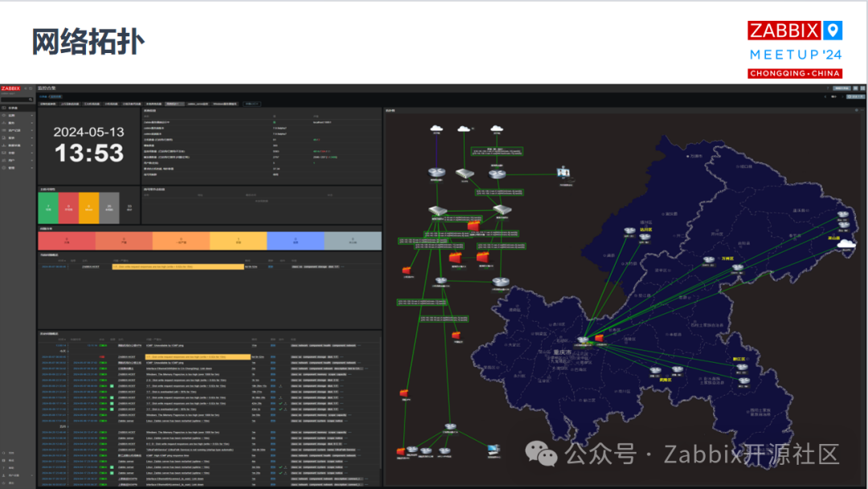Open the map widget's gear settings icon
868x489 pixels.
click(x=857, y=111)
